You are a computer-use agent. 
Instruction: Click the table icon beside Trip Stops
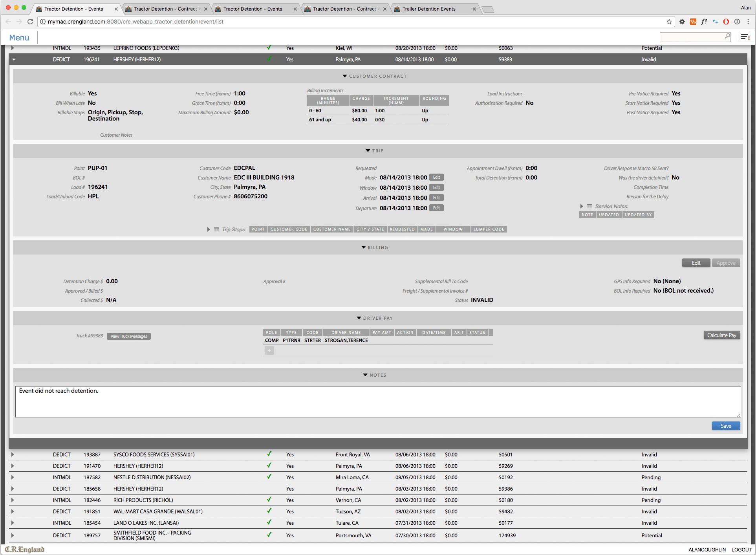216,229
